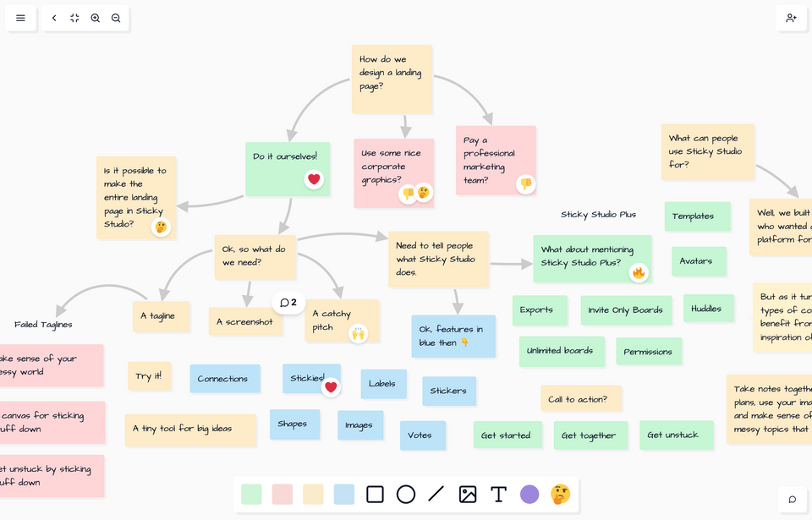Invite collaborators with the person-add icon
Image resolution: width=812 pixels, height=520 pixels.
point(792,18)
